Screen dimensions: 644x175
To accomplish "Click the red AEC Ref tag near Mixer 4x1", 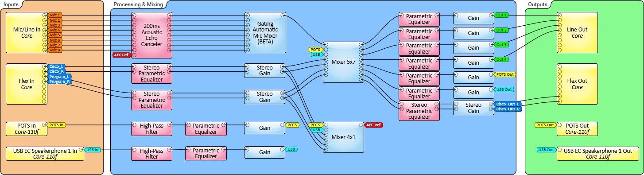I will click(x=374, y=125).
